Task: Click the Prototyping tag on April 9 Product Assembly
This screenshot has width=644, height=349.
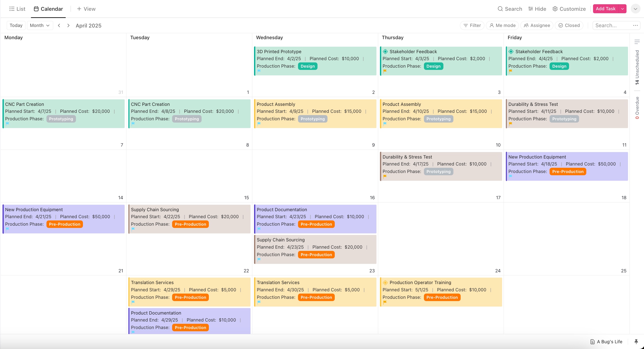Action: coord(313,119)
